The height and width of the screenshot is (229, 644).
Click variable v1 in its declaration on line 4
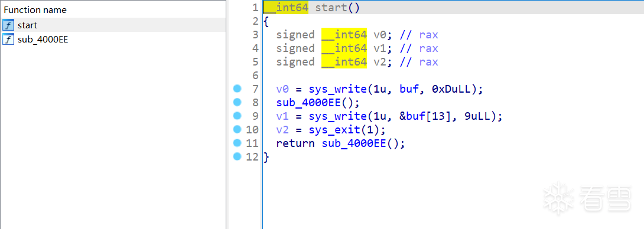tap(380, 48)
